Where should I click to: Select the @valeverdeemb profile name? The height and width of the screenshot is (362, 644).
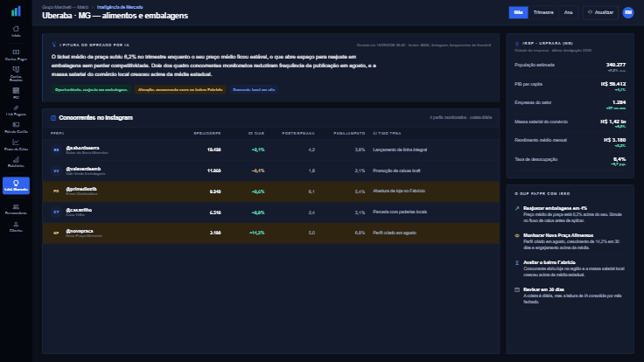point(83,169)
